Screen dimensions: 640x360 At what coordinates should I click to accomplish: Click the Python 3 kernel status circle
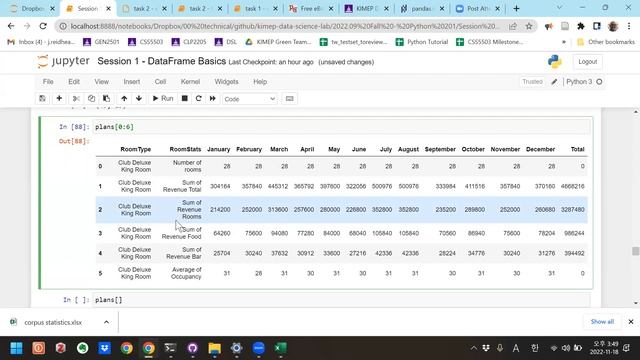click(599, 82)
